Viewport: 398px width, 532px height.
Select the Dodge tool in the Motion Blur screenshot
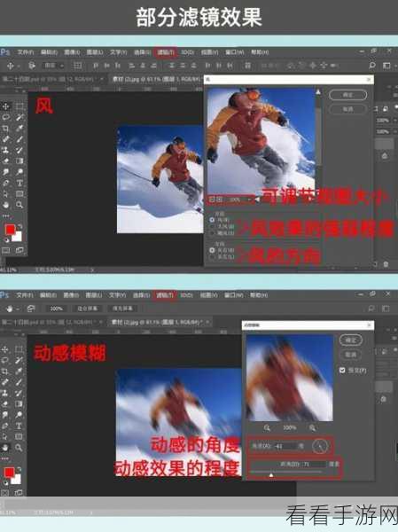tap(19, 415)
